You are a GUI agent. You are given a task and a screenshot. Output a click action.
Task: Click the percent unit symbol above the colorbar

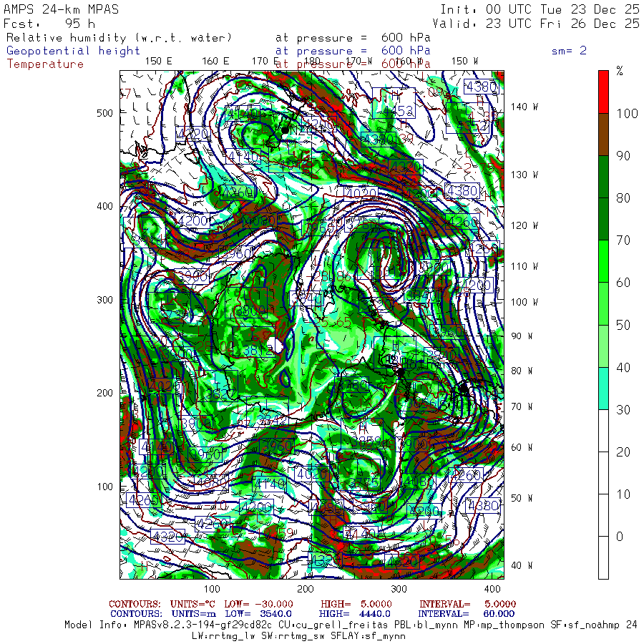pos(620,71)
